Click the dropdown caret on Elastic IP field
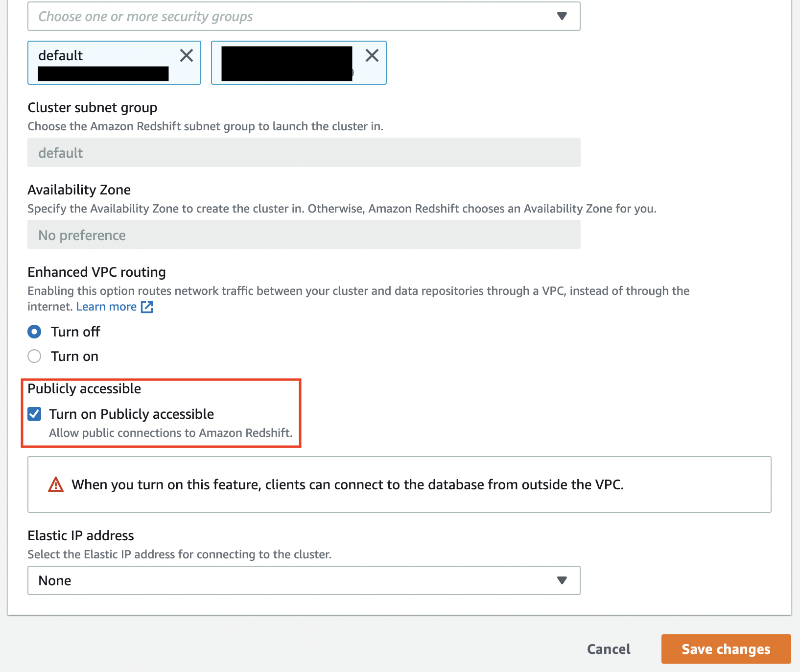This screenshot has width=800, height=672. [562, 580]
